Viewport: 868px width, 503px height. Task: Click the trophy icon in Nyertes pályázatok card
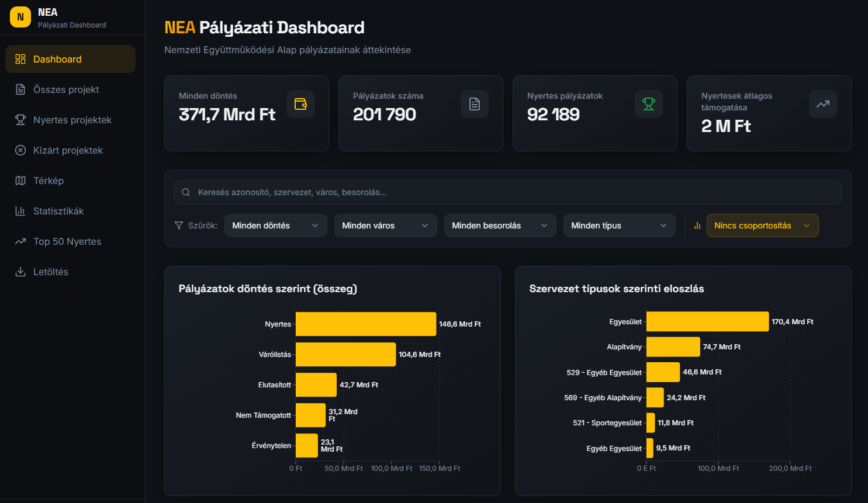(649, 104)
